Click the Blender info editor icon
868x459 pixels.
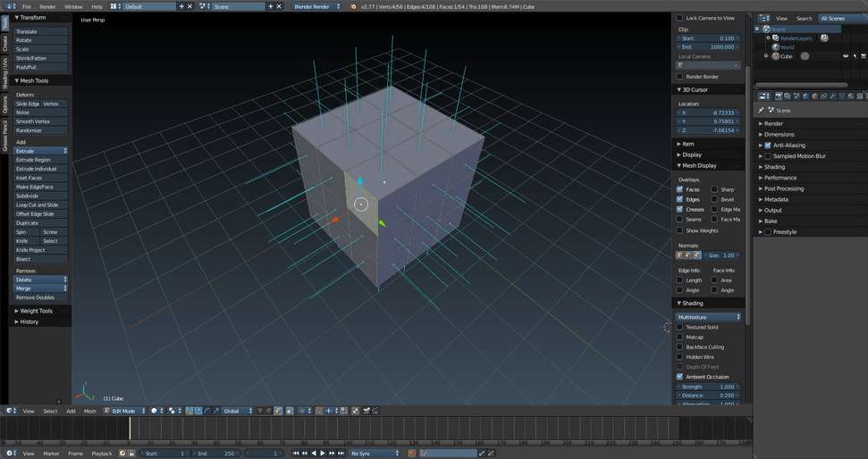(10, 6)
